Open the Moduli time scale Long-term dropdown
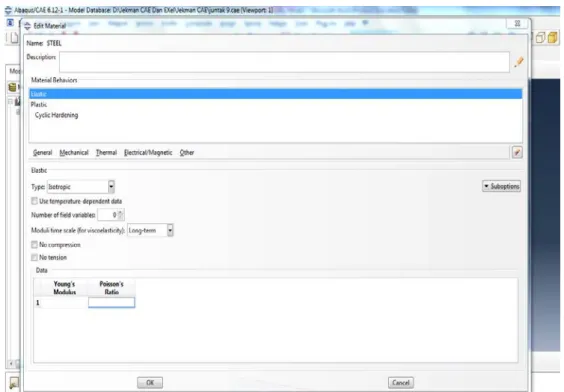Screen dimensions: 564x392 coord(150,230)
